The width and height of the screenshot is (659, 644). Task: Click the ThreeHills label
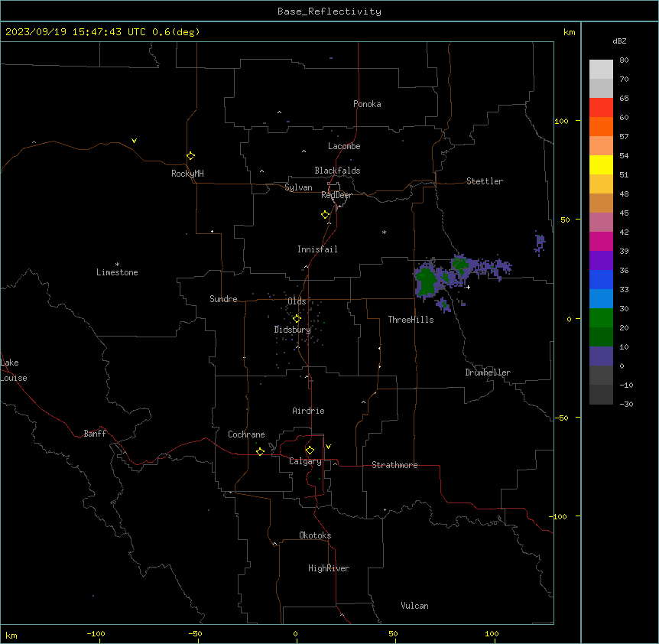pos(411,320)
